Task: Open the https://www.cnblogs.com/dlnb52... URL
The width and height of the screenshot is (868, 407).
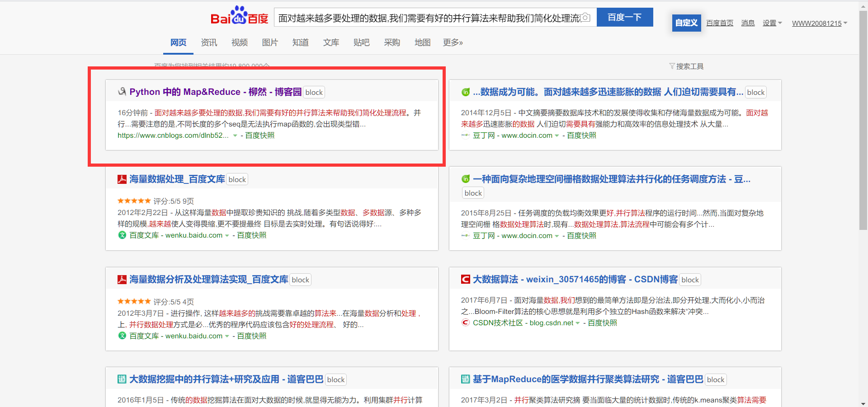Action: click(x=173, y=136)
